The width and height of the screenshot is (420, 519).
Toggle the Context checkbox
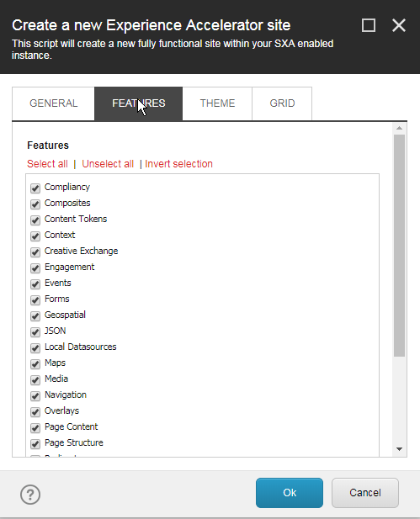tap(35, 236)
